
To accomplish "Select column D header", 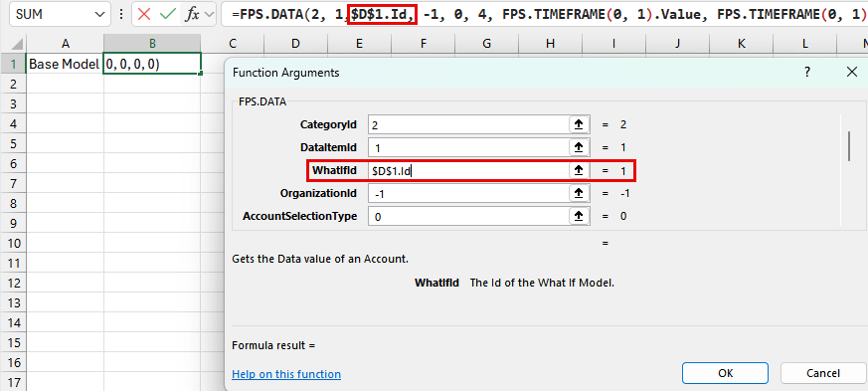I will (x=295, y=44).
